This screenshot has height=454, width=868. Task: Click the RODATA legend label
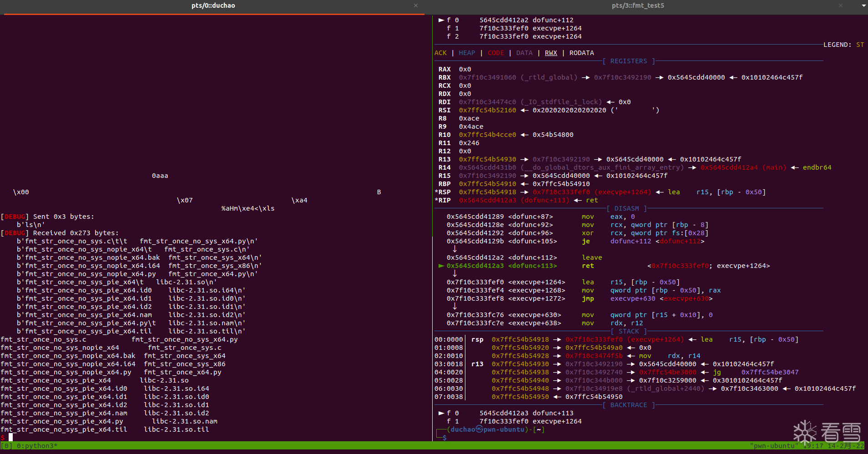[x=581, y=53]
